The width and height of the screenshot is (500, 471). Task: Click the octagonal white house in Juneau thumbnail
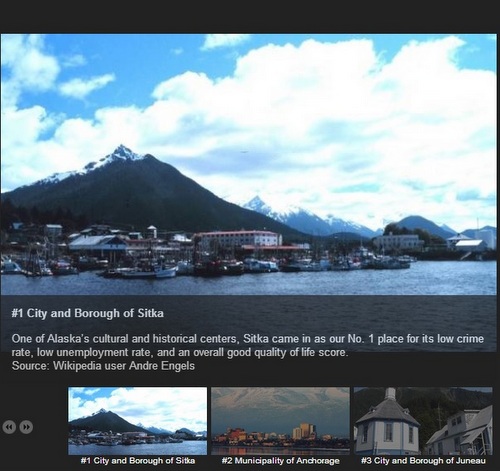point(387,423)
